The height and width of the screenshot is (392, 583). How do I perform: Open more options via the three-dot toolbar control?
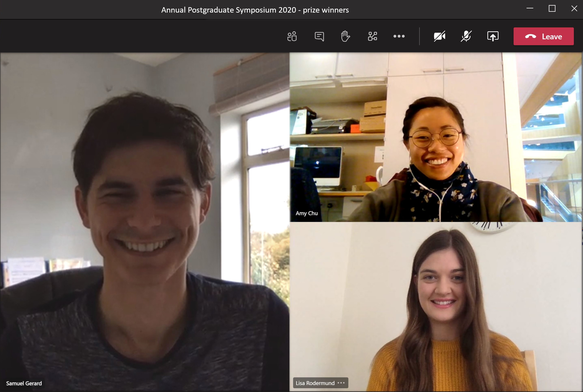click(398, 36)
